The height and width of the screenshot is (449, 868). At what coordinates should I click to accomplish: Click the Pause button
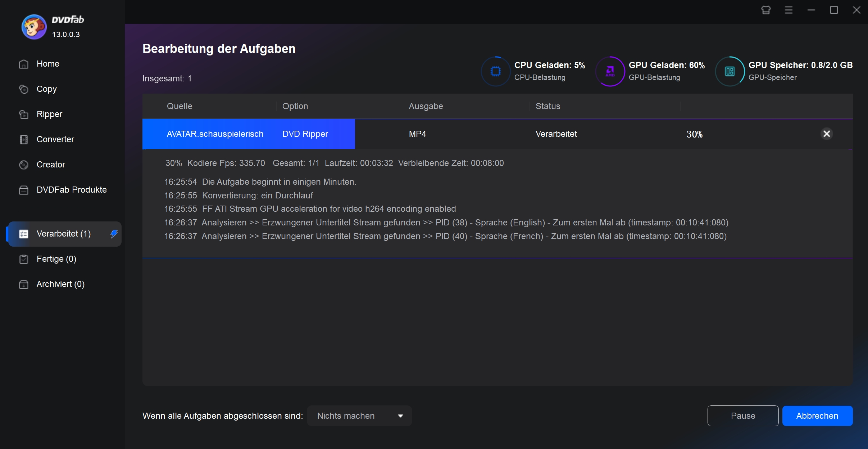[743, 416]
